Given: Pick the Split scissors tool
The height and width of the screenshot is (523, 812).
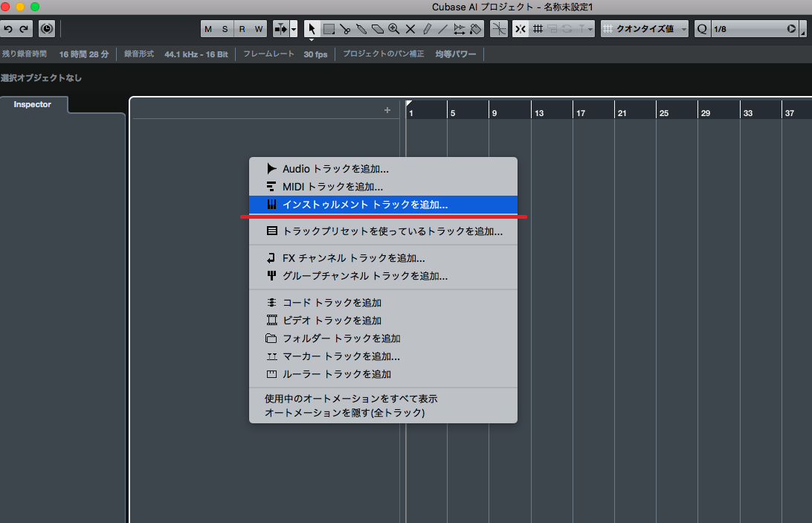Looking at the screenshot, I should click(x=345, y=29).
